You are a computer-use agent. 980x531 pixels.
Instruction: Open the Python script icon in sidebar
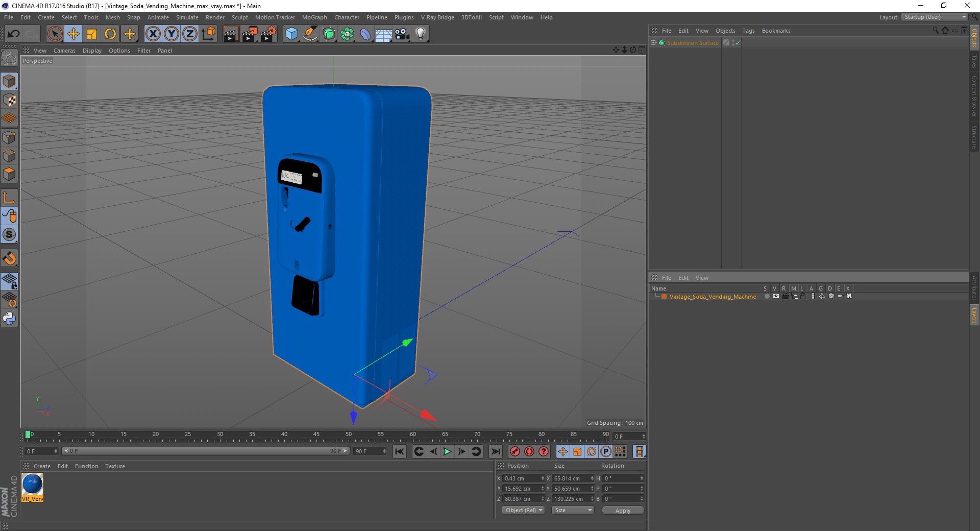click(x=9, y=319)
